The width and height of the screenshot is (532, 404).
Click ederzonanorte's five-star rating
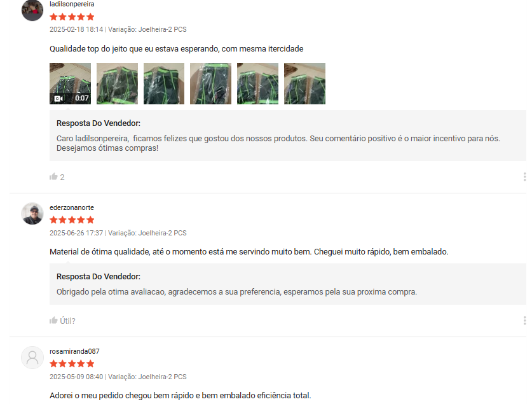[72, 220]
